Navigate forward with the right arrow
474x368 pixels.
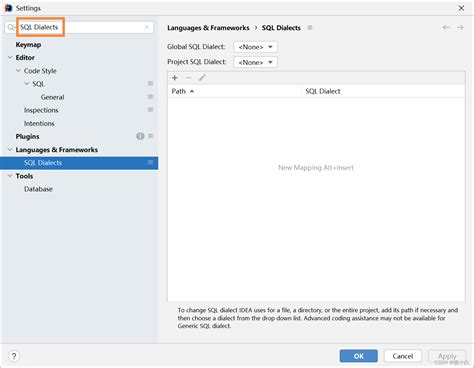click(460, 28)
